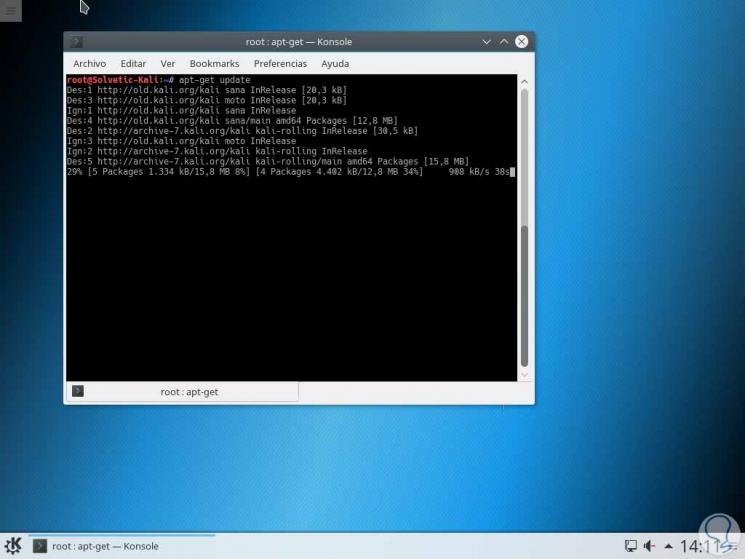Open the Preferencias menu
Screen dimensions: 745x559
coord(280,64)
